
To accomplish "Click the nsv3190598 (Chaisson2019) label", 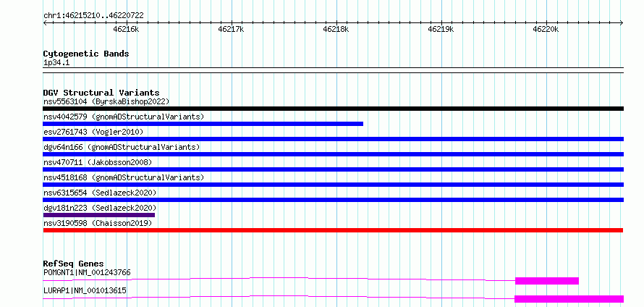I will click(x=98, y=223).
